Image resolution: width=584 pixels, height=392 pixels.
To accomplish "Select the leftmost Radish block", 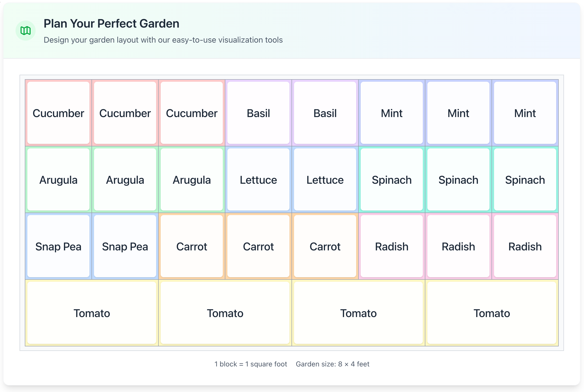I will [x=392, y=246].
